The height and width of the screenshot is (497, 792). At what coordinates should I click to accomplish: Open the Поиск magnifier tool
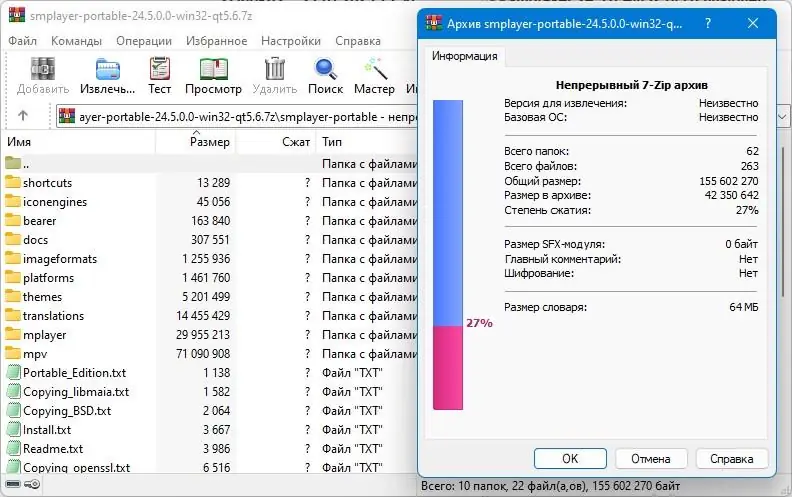[326, 69]
